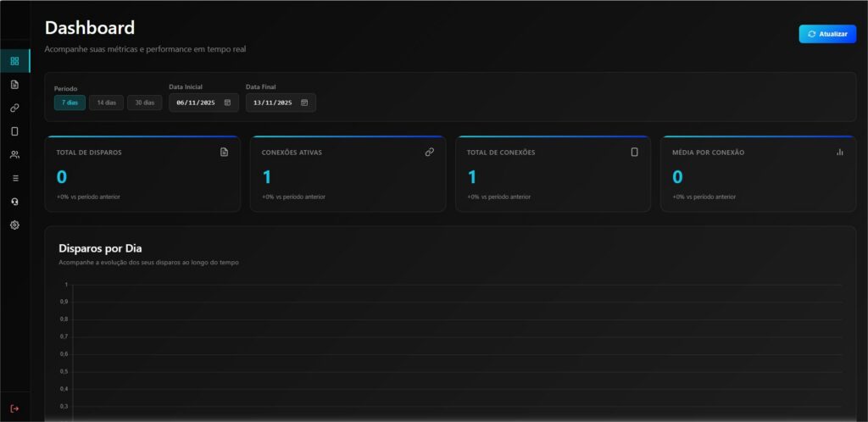This screenshot has width=868, height=422.
Task: Open the Dashboard grid icon in sidebar
Action: click(14, 61)
